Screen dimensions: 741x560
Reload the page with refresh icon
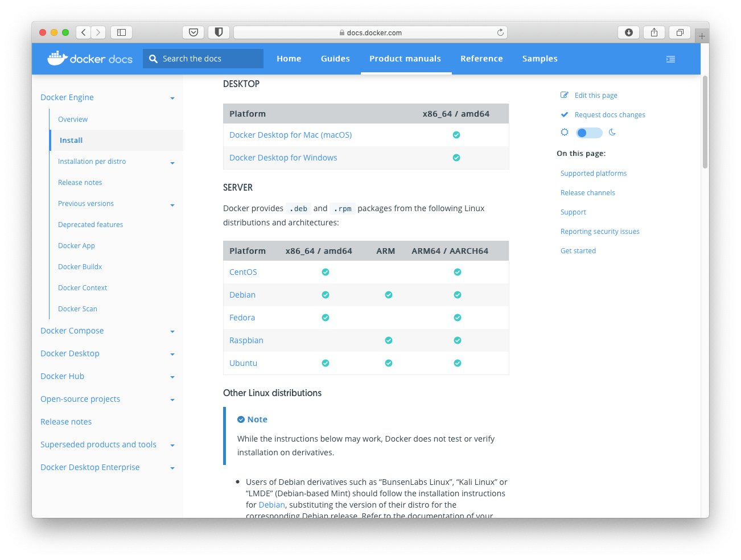tap(500, 32)
